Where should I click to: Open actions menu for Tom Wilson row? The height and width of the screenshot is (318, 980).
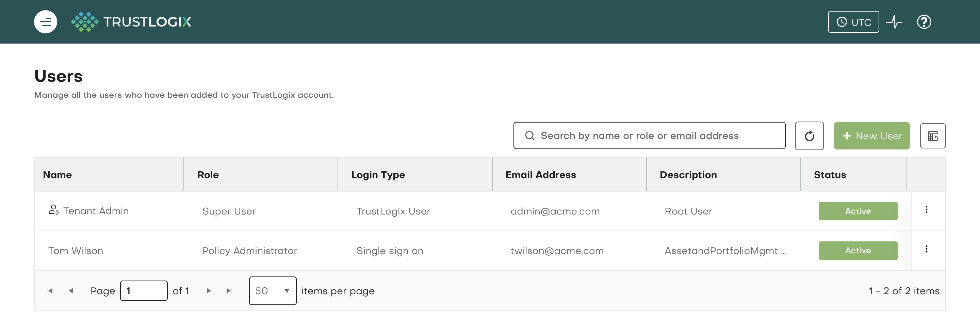coord(926,249)
